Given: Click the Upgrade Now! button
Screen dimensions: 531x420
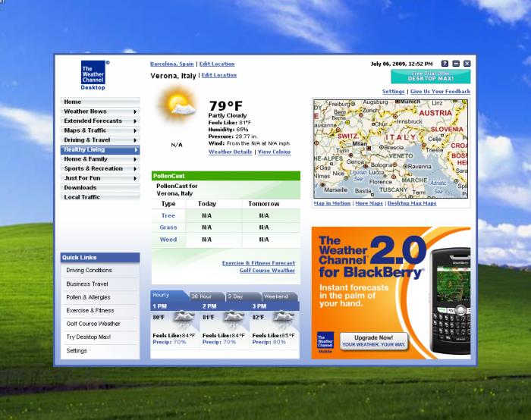Looking at the screenshot, I should coord(373,341).
